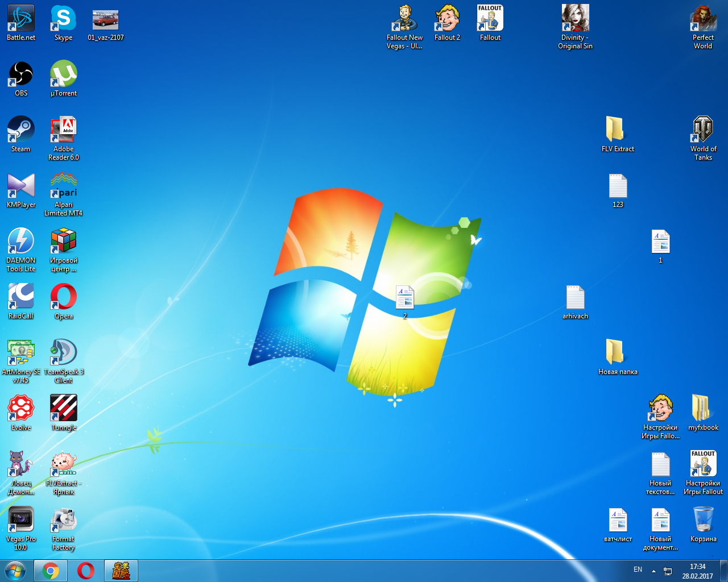728x582 pixels.
Task: Select the FLVExtract - Ярлык shortcut
Action: (x=64, y=473)
